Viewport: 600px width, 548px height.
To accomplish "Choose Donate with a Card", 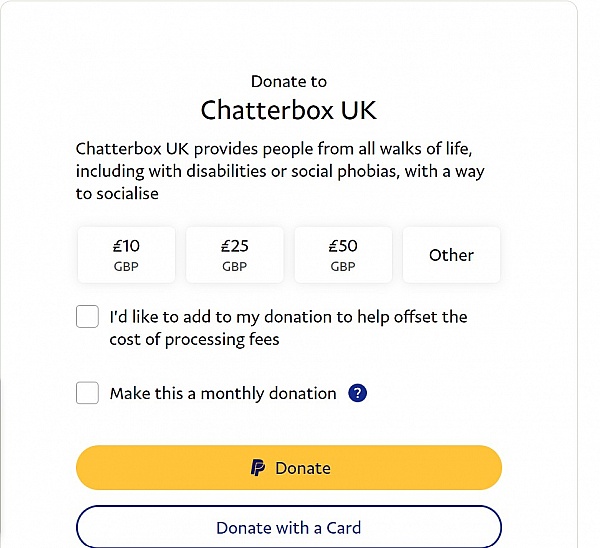I will (289, 528).
